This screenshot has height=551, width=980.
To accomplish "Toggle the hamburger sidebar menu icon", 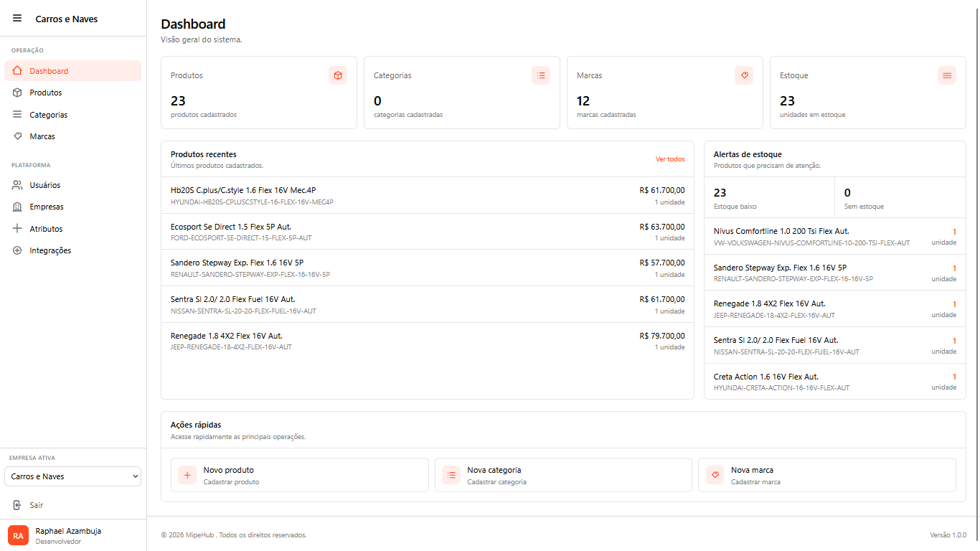I will 17,19.
